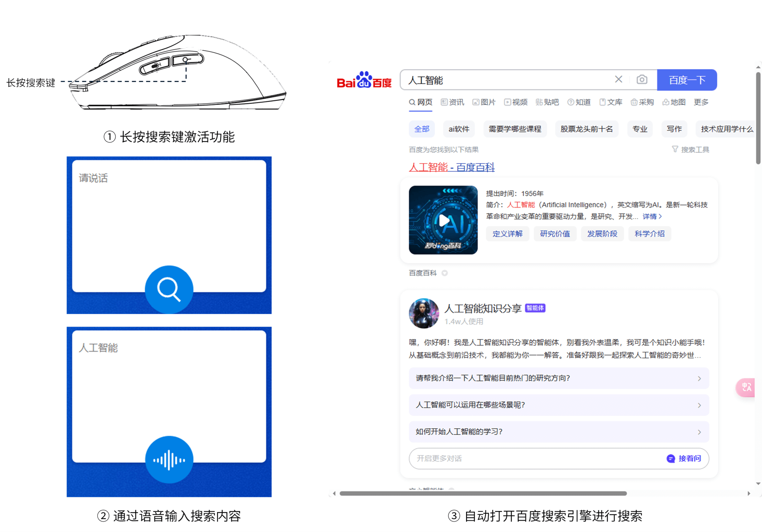
Task: Select the 全部 filter chip
Action: point(422,129)
